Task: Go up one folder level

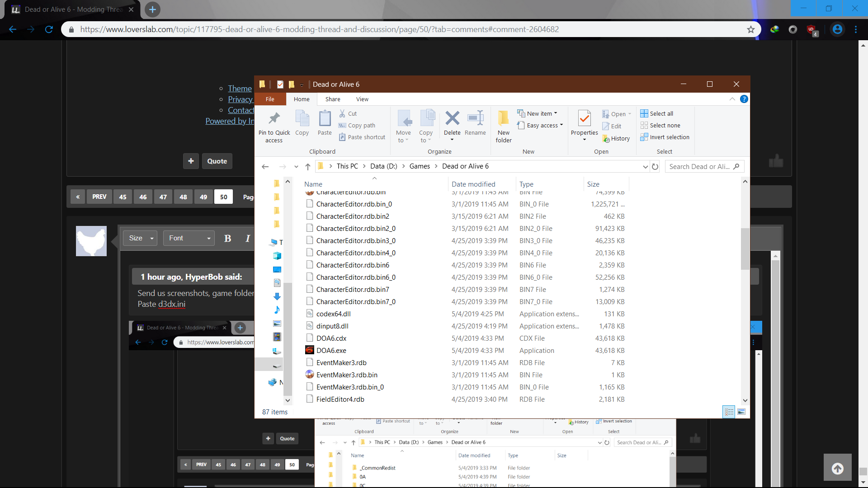Action: click(308, 167)
